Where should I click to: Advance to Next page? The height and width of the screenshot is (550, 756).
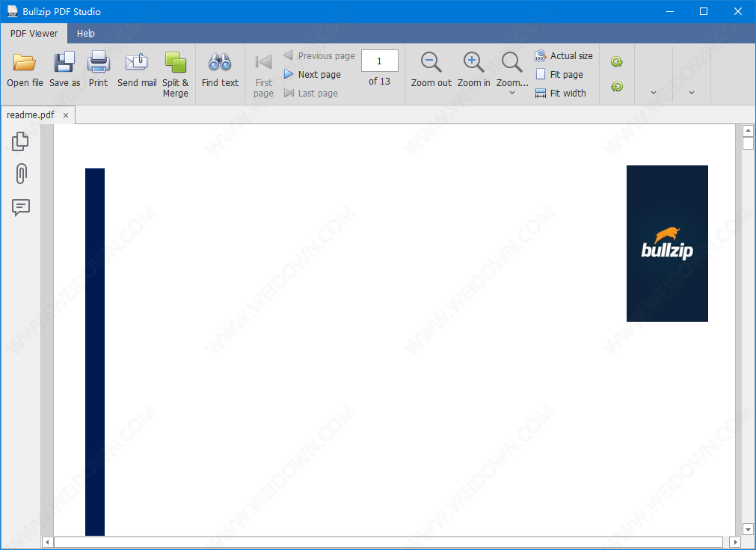[x=313, y=74]
